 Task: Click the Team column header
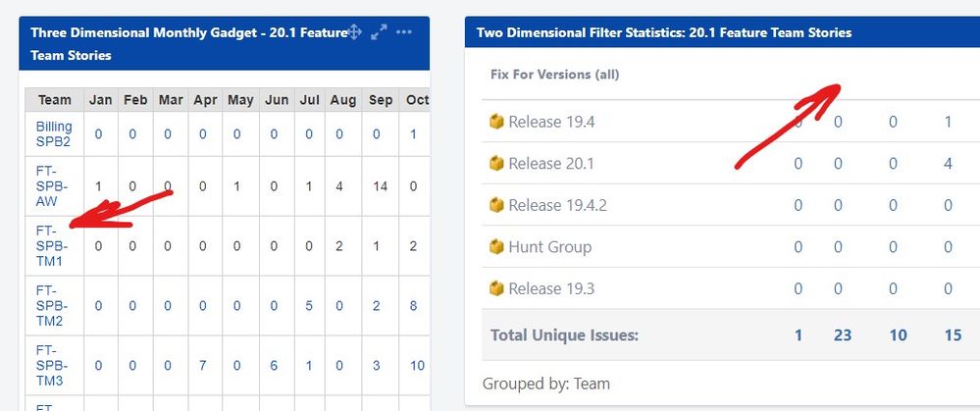click(x=54, y=100)
